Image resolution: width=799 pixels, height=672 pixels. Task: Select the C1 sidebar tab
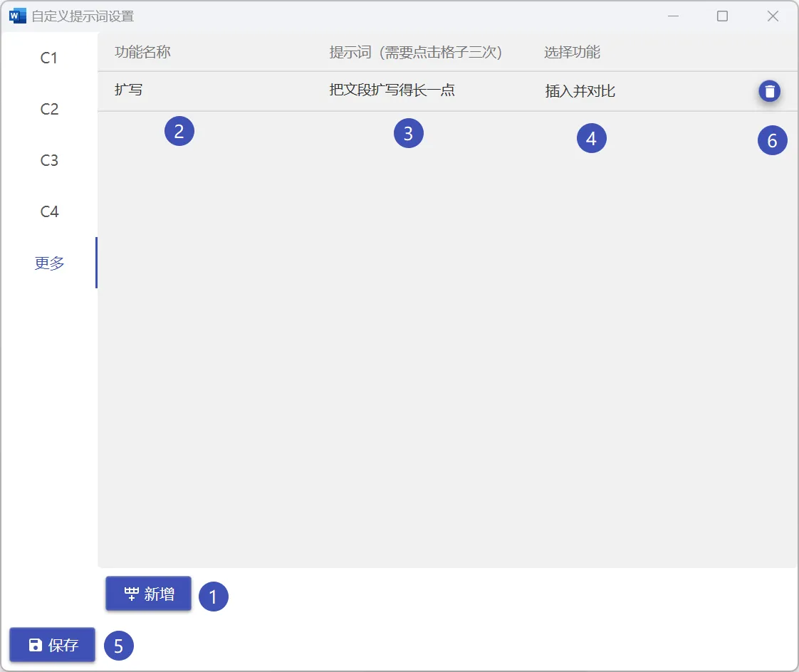[x=48, y=58]
